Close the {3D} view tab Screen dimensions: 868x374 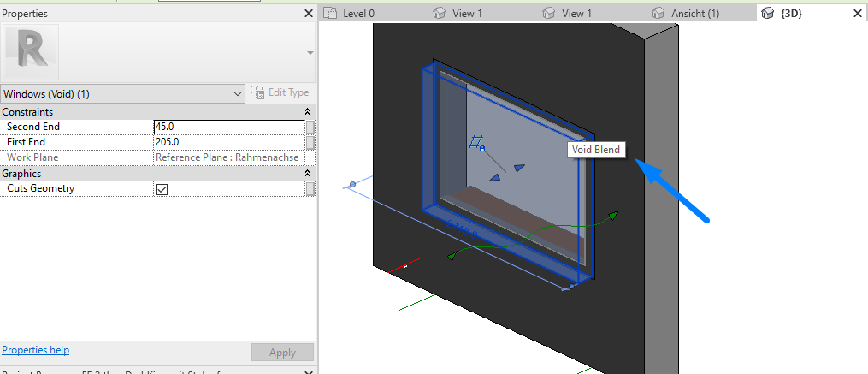coord(857,14)
